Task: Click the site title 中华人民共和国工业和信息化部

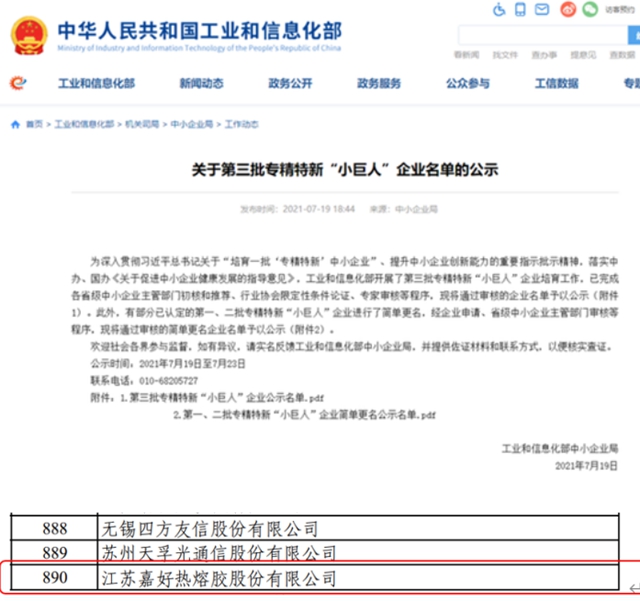Action: pos(200,31)
